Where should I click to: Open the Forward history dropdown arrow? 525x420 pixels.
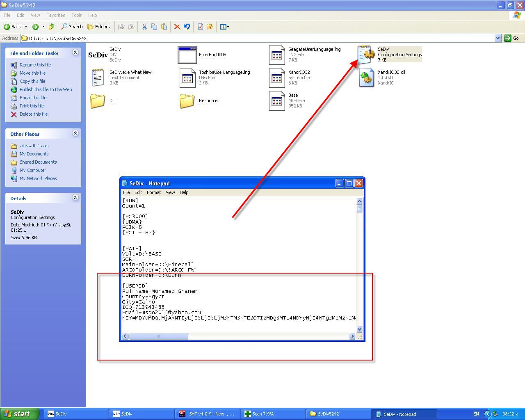43,27
